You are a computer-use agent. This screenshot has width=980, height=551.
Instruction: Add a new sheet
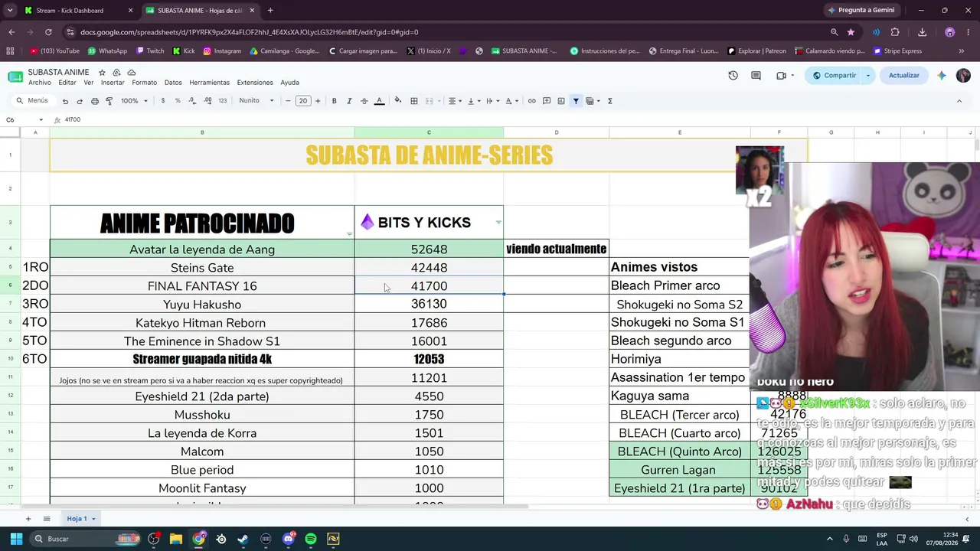pos(28,519)
